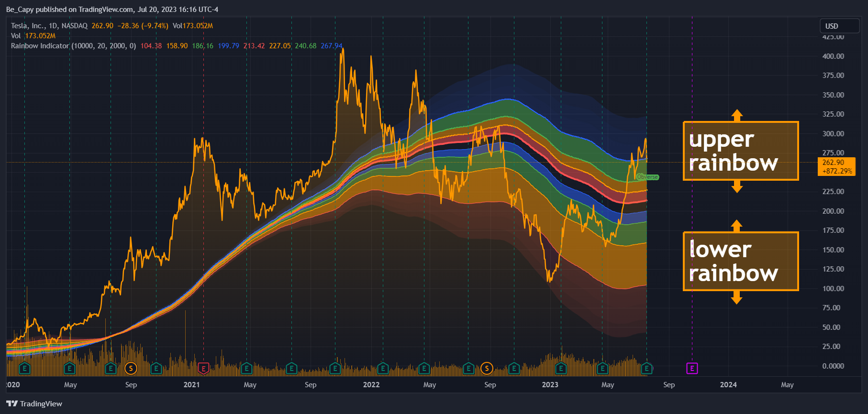Click the 158.90 rainbow indicator value
This screenshot has height=414, width=868.
click(x=177, y=46)
